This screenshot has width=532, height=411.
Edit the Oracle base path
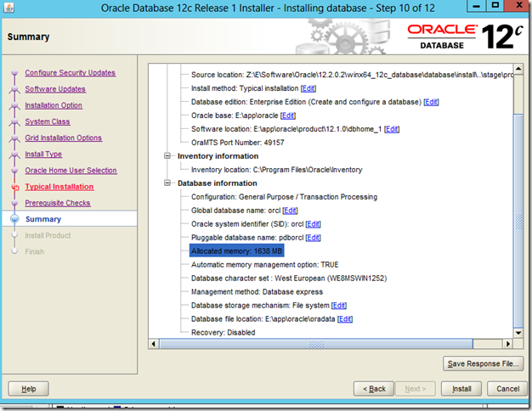[288, 115]
